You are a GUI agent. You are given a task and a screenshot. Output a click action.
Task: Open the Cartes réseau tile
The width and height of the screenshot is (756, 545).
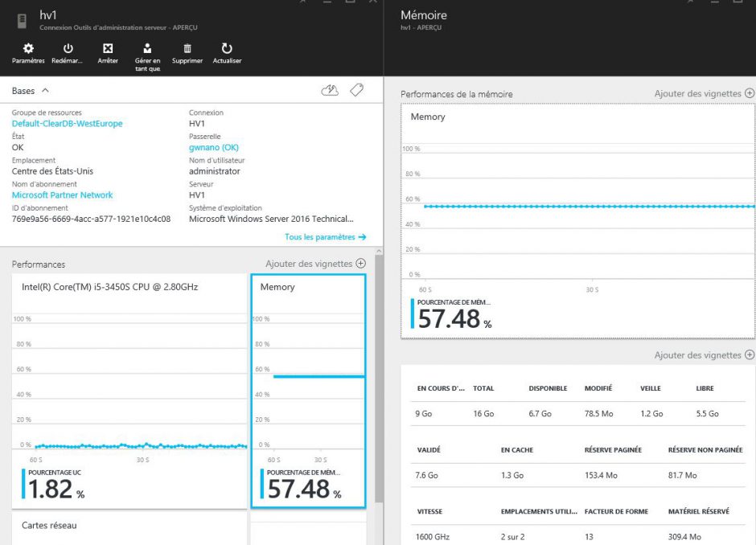click(129, 527)
